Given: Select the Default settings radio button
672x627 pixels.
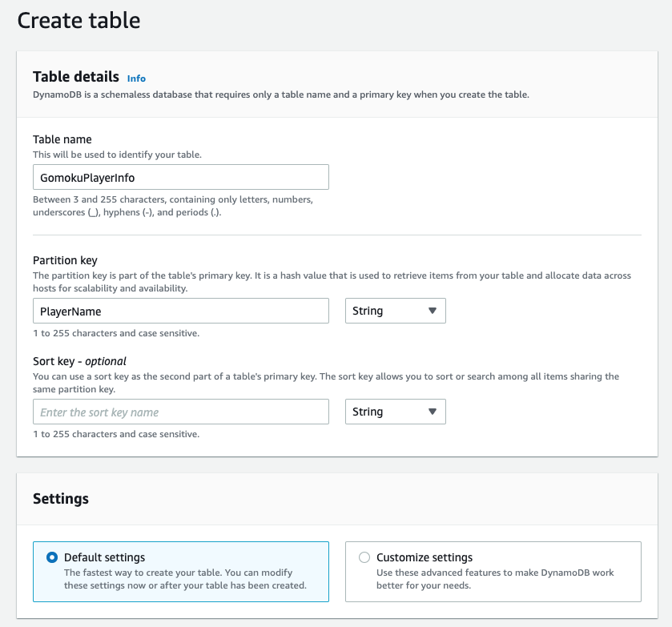Looking at the screenshot, I should 52,557.
